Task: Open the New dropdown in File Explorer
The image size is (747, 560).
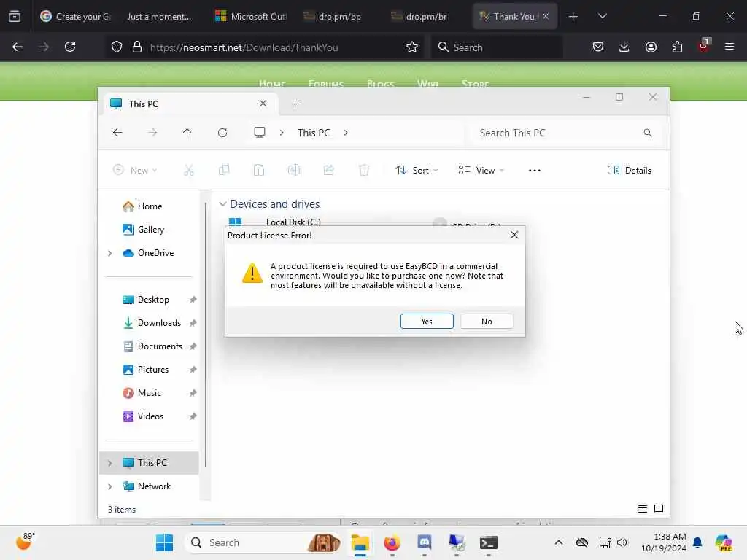Action: [135, 170]
